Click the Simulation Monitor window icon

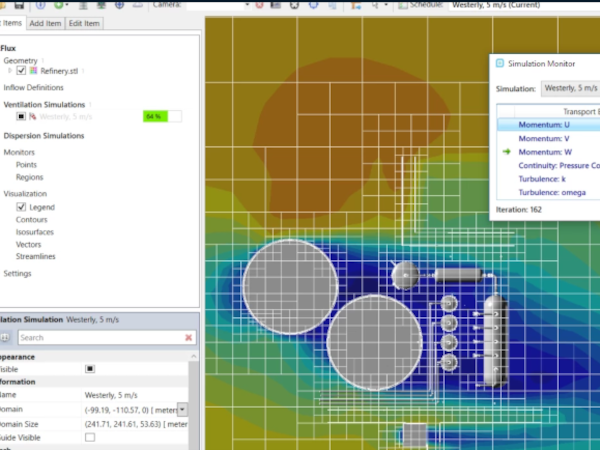point(500,63)
